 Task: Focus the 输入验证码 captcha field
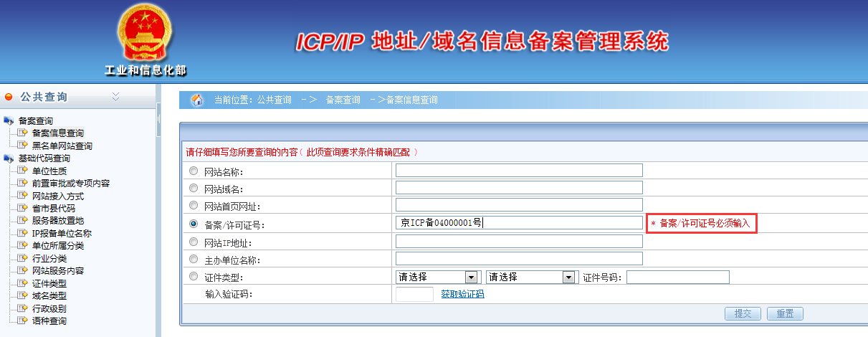coord(414,294)
